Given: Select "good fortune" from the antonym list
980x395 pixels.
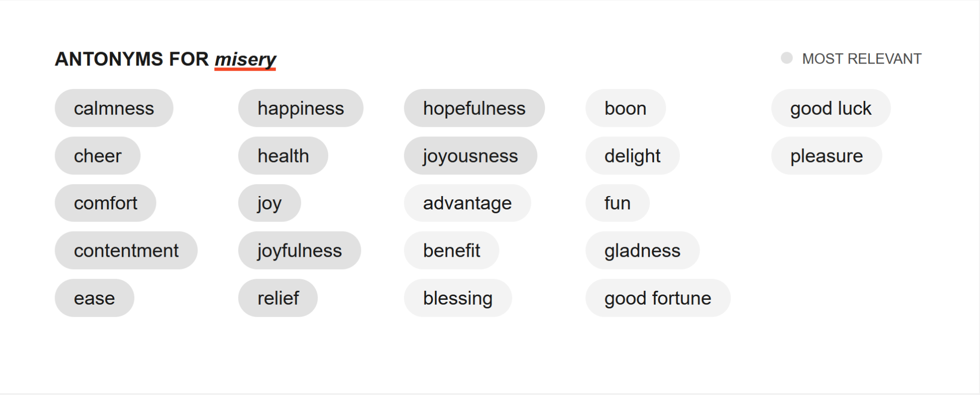Looking at the screenshot, I should click(657, 297).
